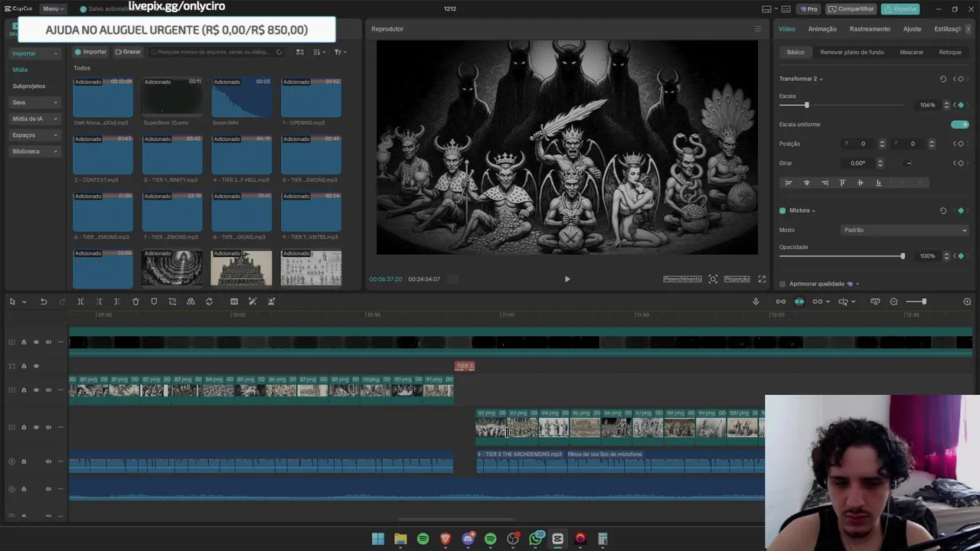Click the Importar media button
Viewport: 980px width, 551px height.
coord(90,52)
